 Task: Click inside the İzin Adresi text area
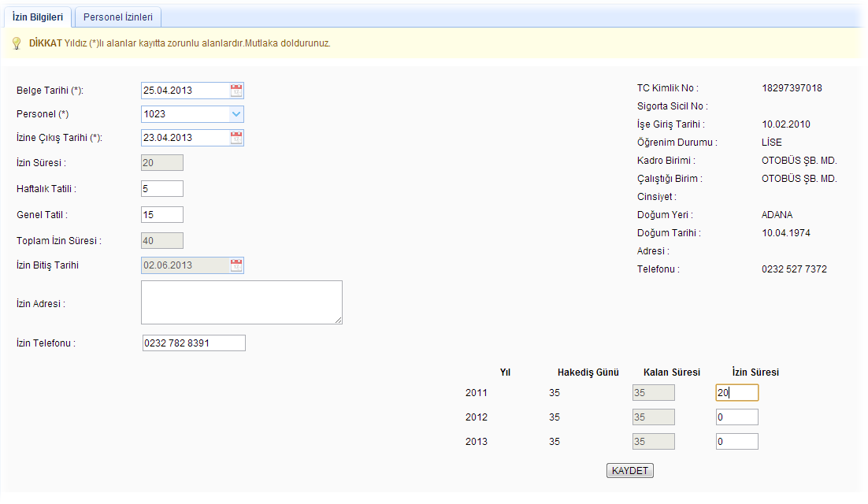tap(241, 302)
